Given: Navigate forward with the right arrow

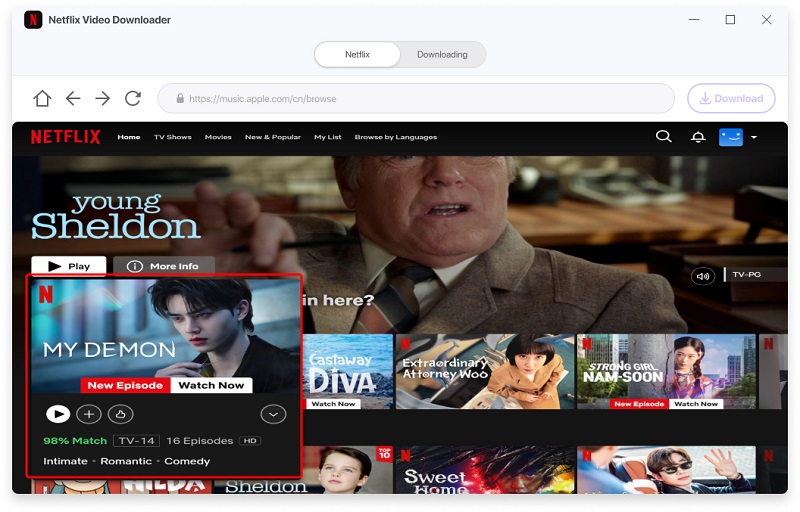Looking at the screenshot, I should point(103,98).
